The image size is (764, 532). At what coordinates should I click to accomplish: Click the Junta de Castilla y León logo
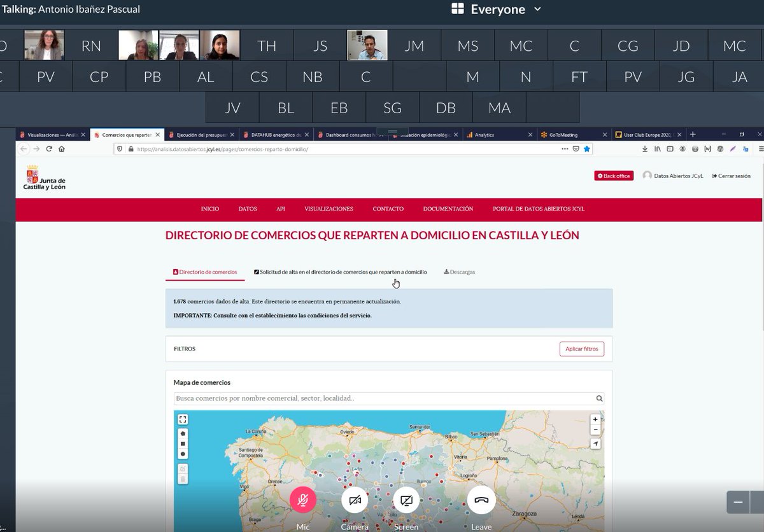[x=44, y=178]
